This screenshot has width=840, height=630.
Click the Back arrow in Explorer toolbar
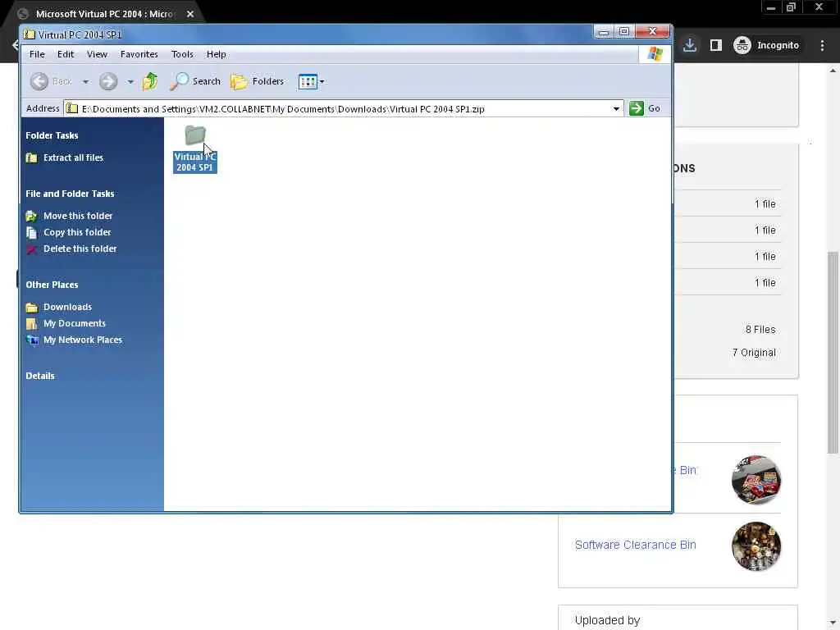(39, 81)
